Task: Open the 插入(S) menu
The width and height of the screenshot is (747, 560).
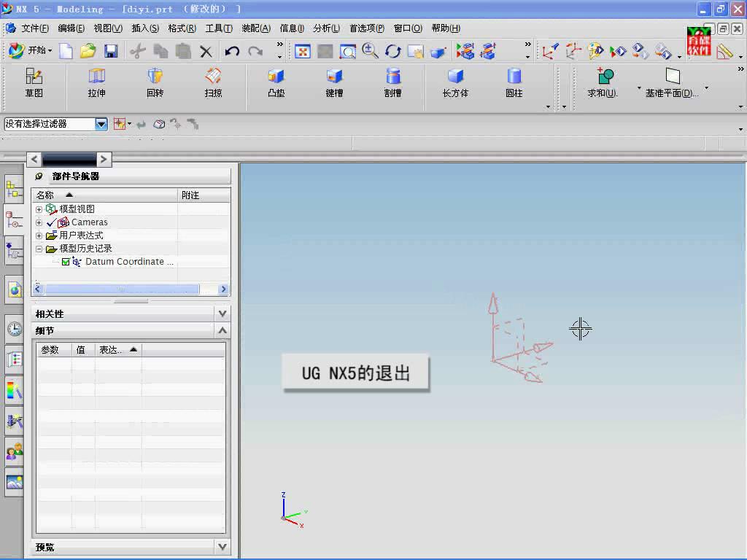Action: [x=145, y=28]
